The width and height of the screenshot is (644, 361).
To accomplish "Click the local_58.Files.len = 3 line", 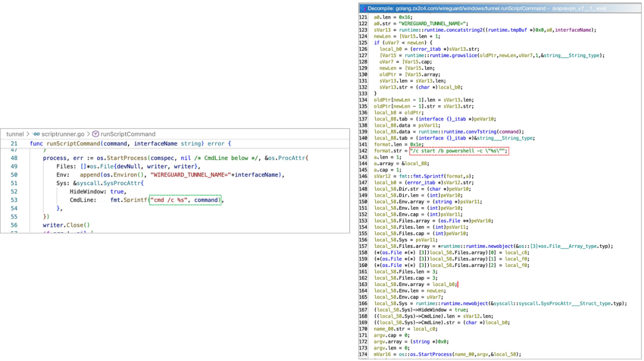I will click(x=405, y=272).
